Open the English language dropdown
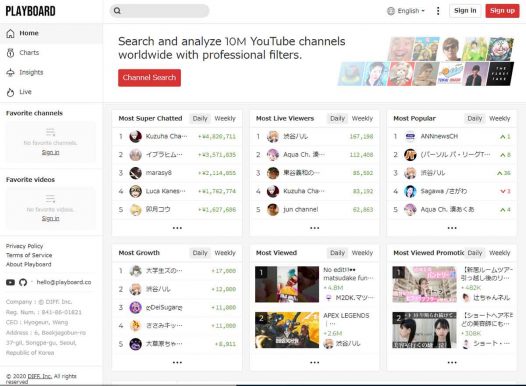Image resolution: width=526 pixels, height=386 pixels. click(x=406, y=11)
